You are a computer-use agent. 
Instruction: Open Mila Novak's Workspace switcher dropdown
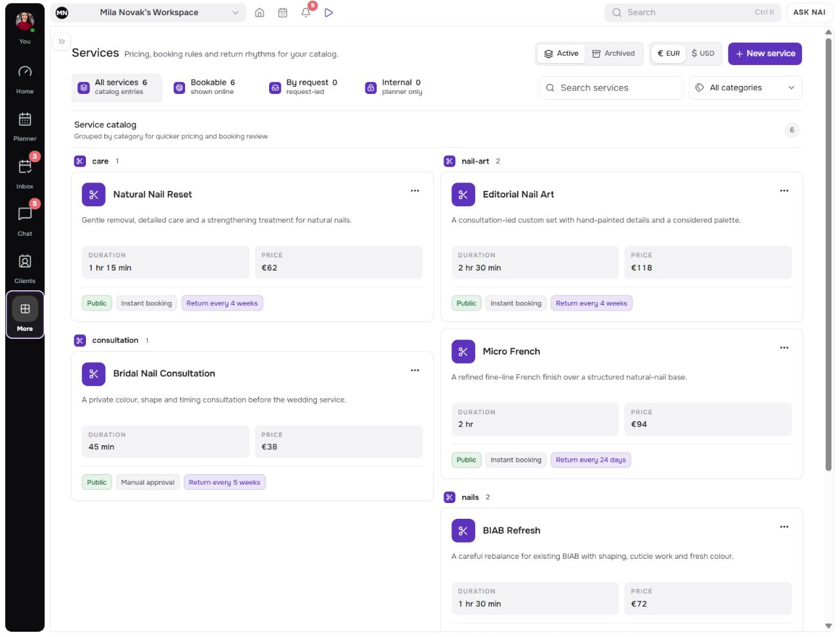pos(149,12)
